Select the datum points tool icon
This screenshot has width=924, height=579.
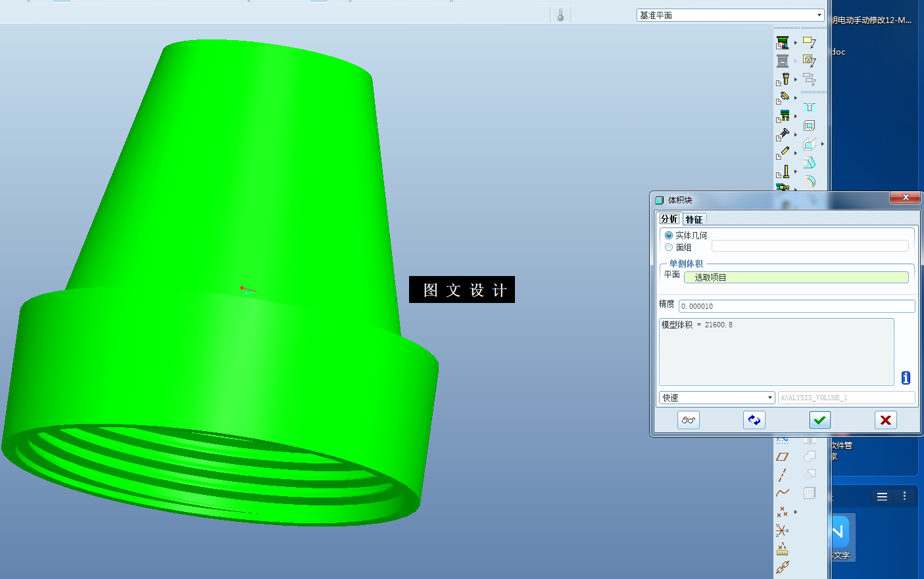tap(782, 511)
